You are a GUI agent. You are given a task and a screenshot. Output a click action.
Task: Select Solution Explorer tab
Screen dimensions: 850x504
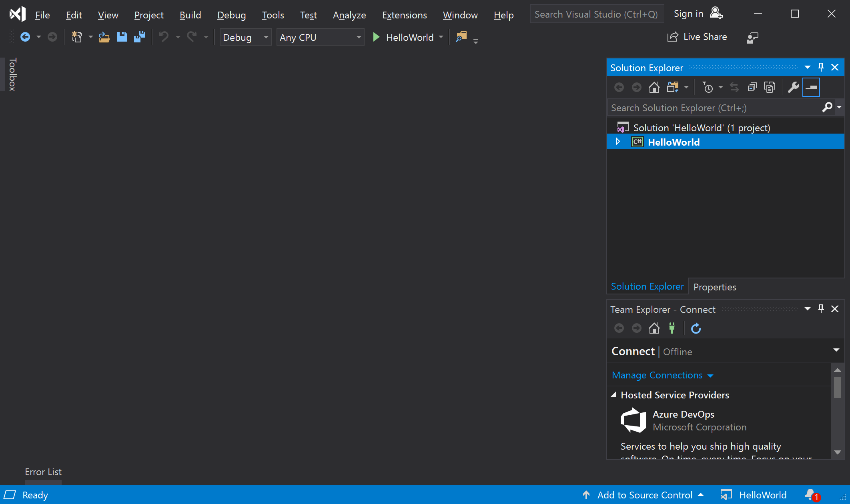tap(648, 286)
